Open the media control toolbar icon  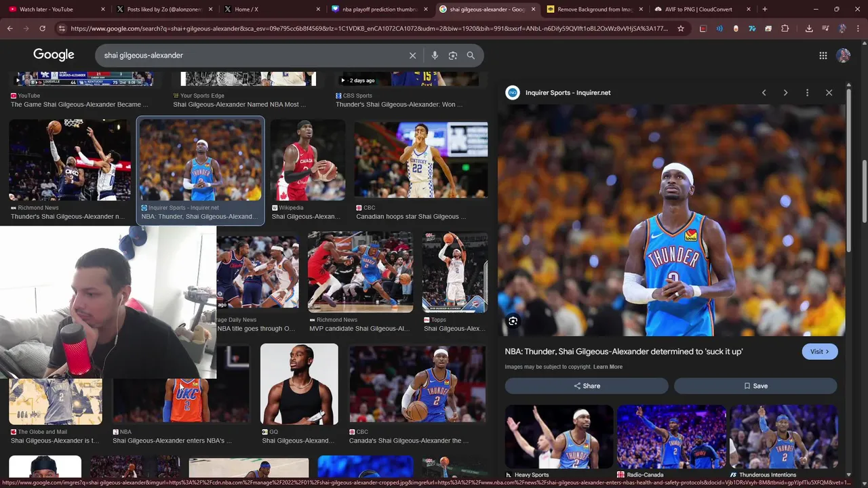(825, 28)
